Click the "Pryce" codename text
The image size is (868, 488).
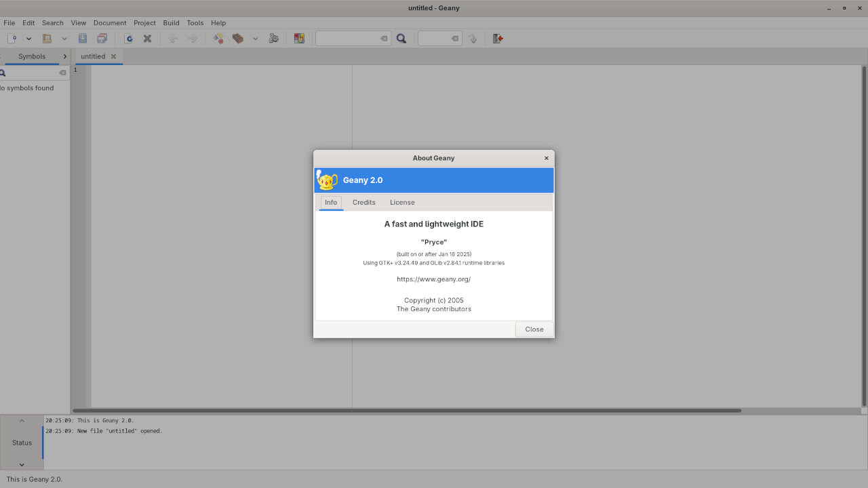tap(434, 242)
